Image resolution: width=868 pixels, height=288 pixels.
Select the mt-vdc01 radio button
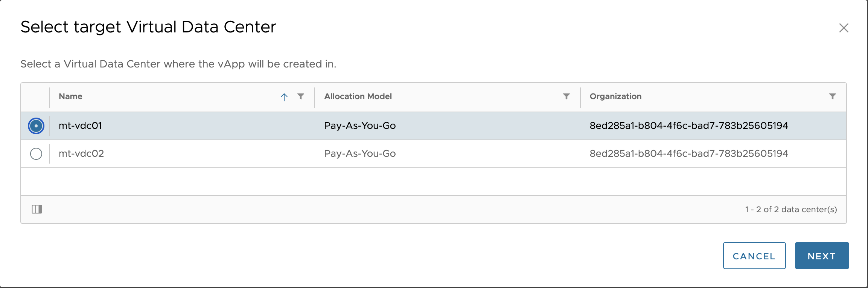[x=36, y=126]
